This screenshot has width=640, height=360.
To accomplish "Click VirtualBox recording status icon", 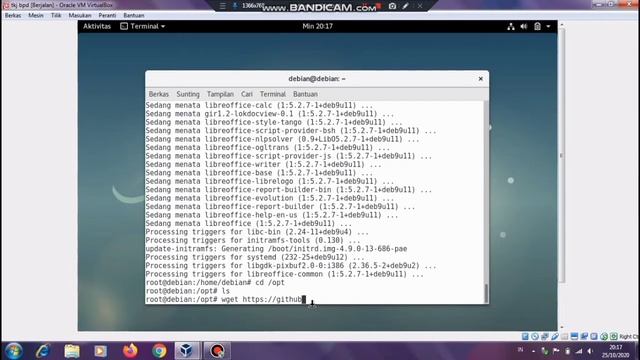I will click(x=584, y=336).
